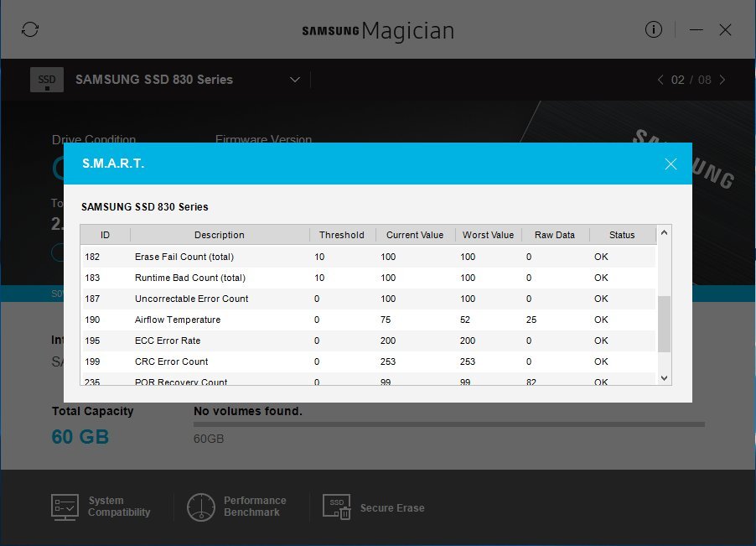
Task: Minimize the Magician window
Action: [x=696, y=30]
